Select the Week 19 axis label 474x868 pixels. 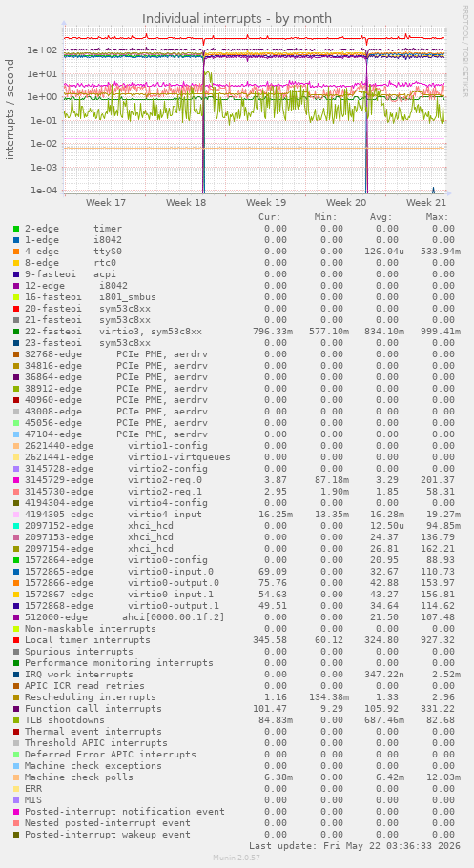266,203
